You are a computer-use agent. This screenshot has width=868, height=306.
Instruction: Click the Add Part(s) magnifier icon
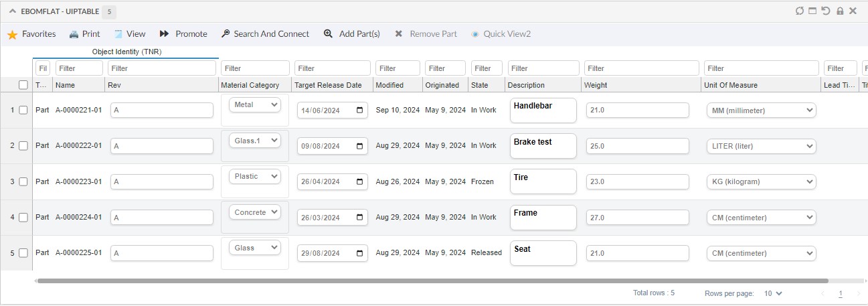click(x=328, y=34)
